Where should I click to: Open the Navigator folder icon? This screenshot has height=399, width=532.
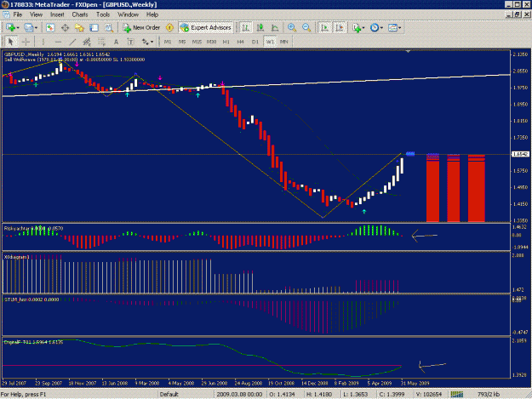[x=79, y=27]
